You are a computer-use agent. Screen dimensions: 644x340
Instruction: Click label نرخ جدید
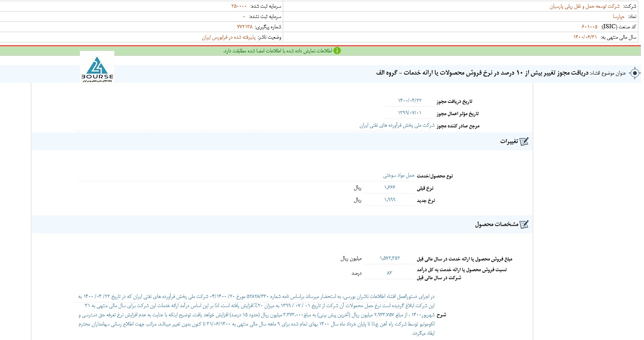[x=426, y=200]
